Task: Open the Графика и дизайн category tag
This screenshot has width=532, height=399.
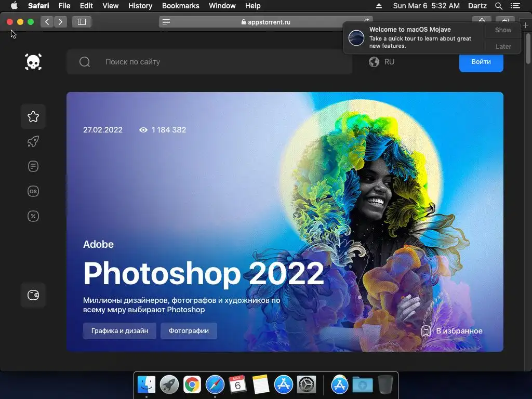Action: (120, 331)
